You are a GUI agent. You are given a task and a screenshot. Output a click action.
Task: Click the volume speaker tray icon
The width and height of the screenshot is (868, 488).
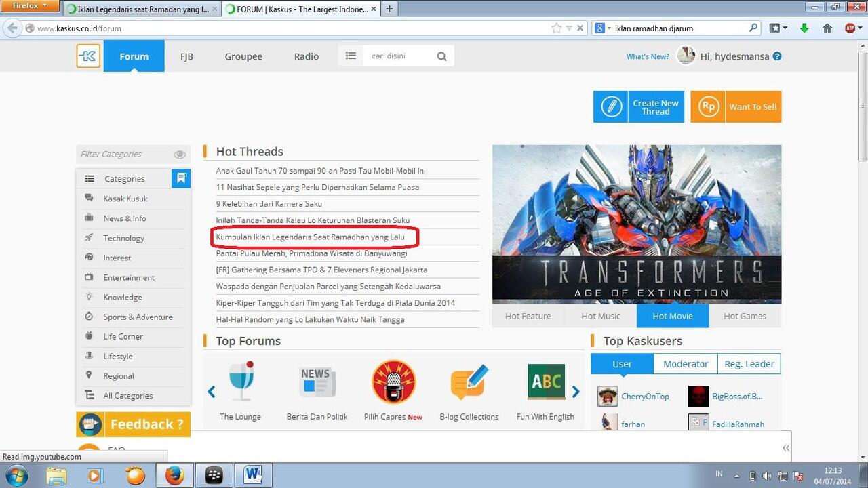coord(766,476)
